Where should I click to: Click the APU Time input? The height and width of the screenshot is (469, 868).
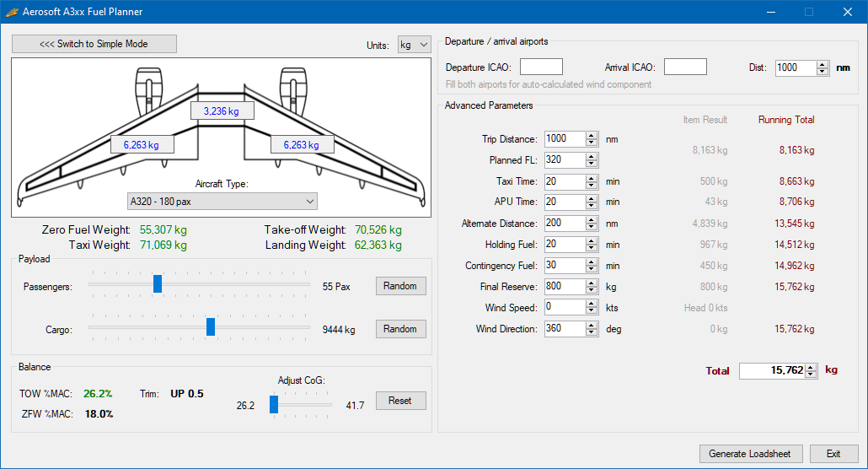pos(565,202)
